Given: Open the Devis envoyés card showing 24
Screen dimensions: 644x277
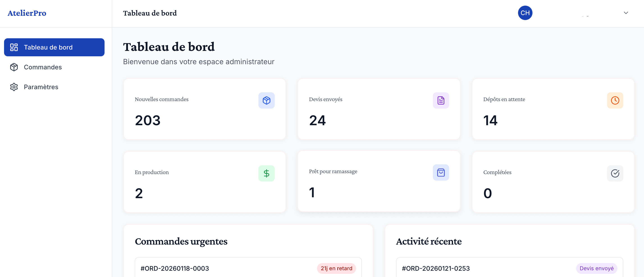Looking at the screenshot, I should tap(379, 109).
